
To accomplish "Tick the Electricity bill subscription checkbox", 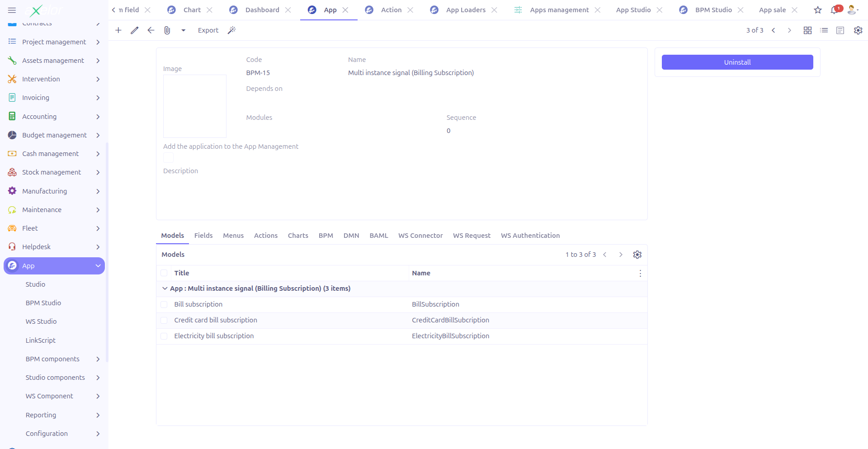I will pyautogui.click(x=164, y=336).
